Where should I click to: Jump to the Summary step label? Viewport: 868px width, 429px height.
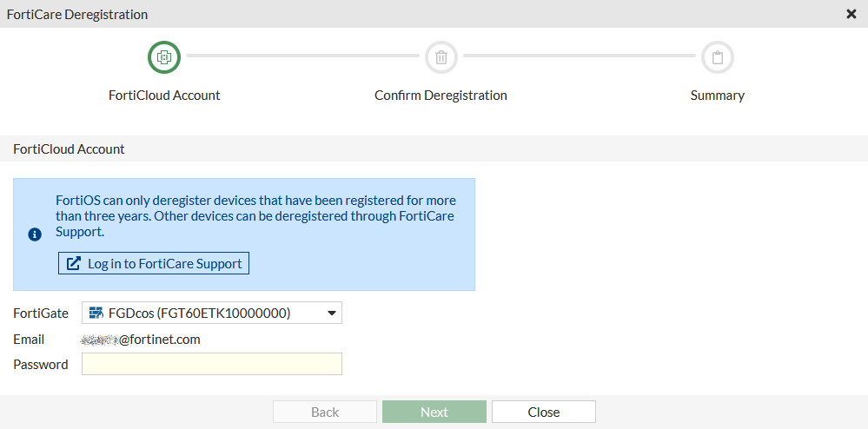point(717,96)
